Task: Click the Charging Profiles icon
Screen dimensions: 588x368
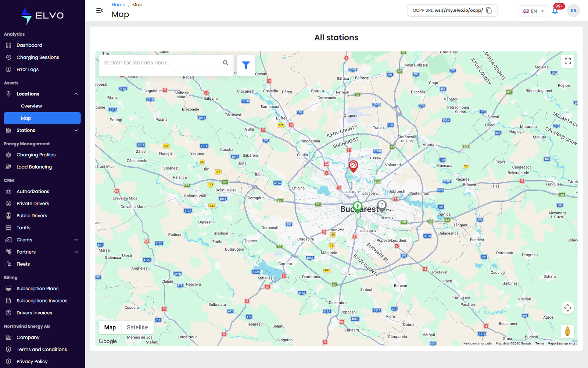Action: click(8, 155)
